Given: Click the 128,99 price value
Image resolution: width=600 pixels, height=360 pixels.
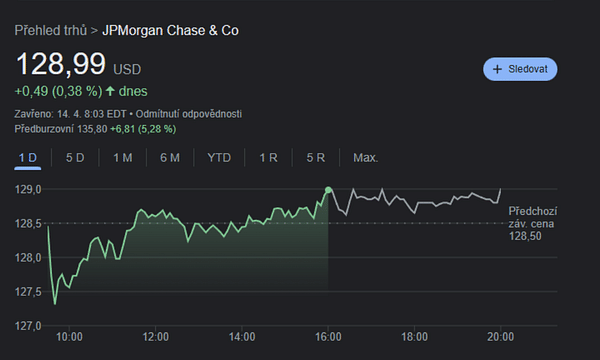Looking at the screenshot, I should coord(61,64).
